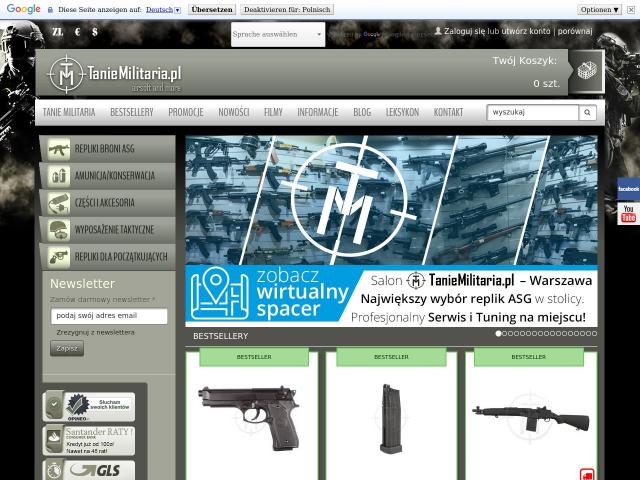Click Zrezygnuj z newslettera link
640x480 pixels.
(96, 332)
